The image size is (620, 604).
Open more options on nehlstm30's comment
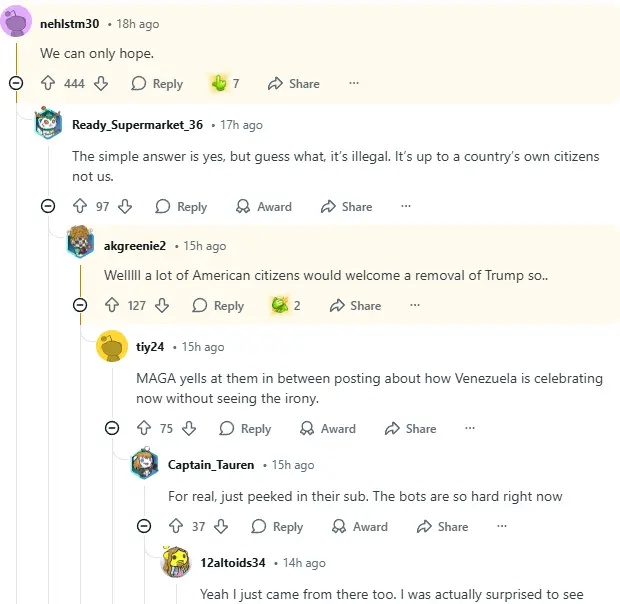coord(353,84)
